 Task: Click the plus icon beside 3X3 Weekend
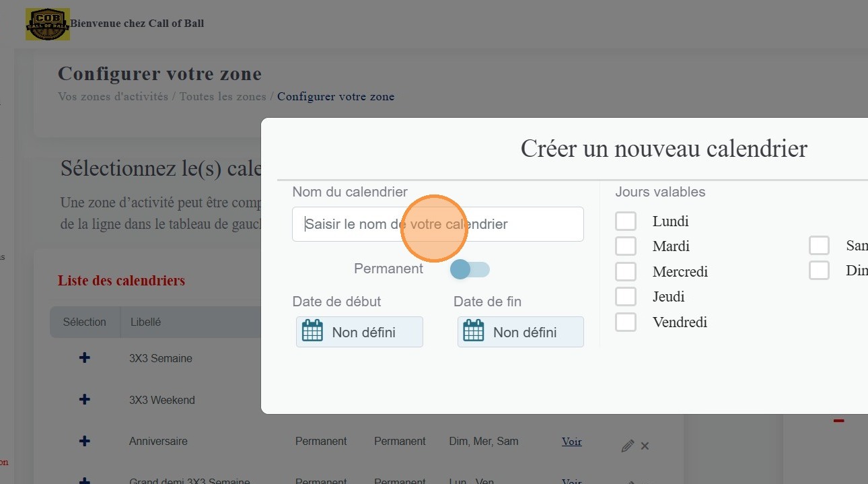pos(85,400)
